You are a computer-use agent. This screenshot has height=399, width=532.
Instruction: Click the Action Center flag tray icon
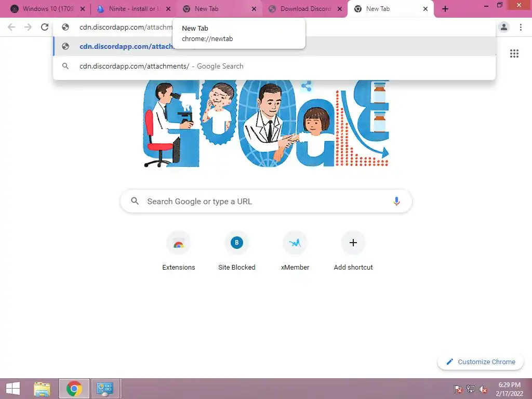click(x=458, y=389)
